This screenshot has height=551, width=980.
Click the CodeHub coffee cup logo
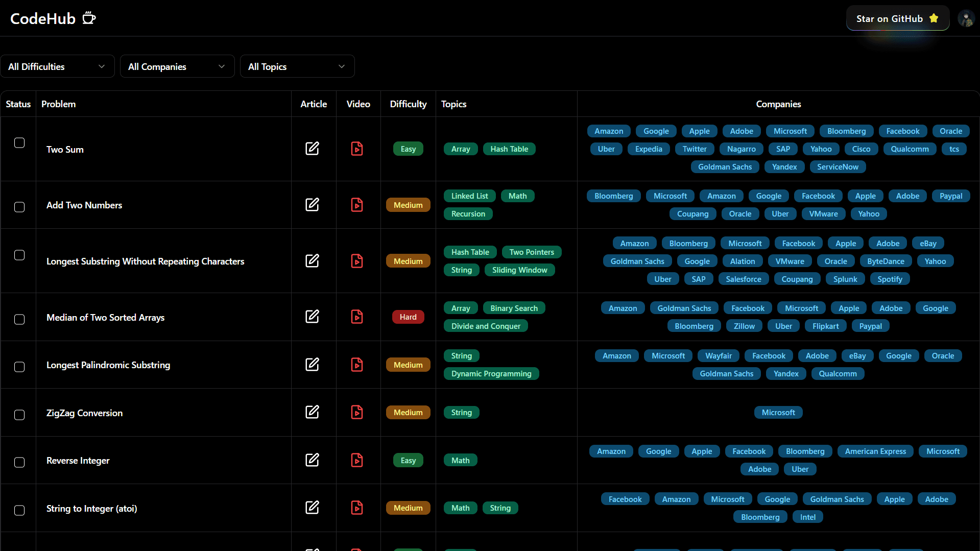click(89, 18)
